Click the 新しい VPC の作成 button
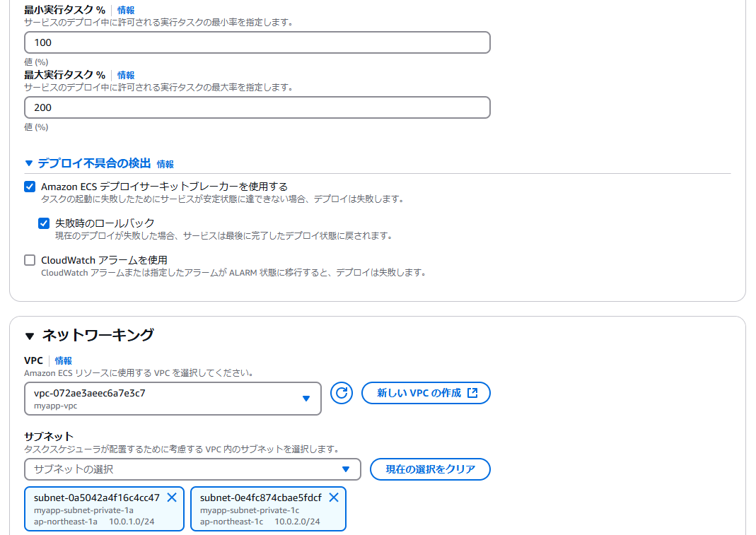The image size is (756, 535). click(x=426, y=393)
